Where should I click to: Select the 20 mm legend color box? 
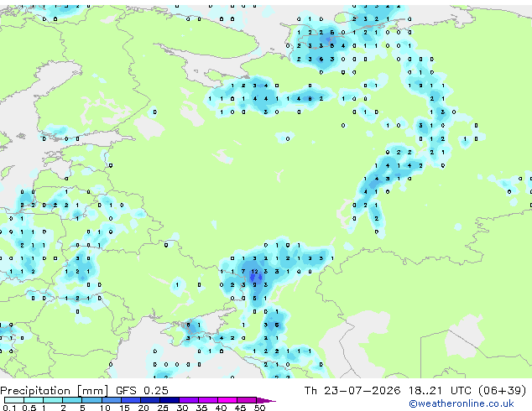click(150, 400)
